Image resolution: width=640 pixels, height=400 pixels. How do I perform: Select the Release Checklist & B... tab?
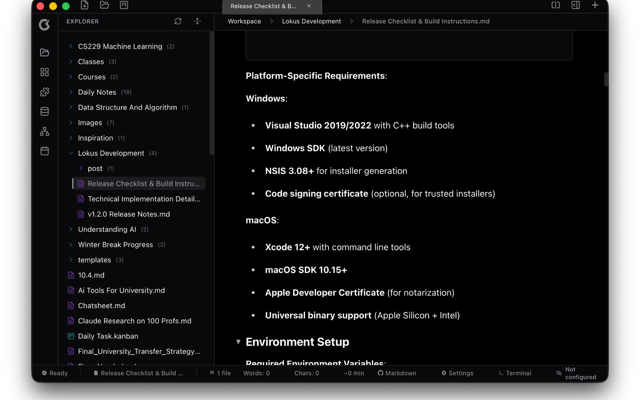tap(272, 7)
